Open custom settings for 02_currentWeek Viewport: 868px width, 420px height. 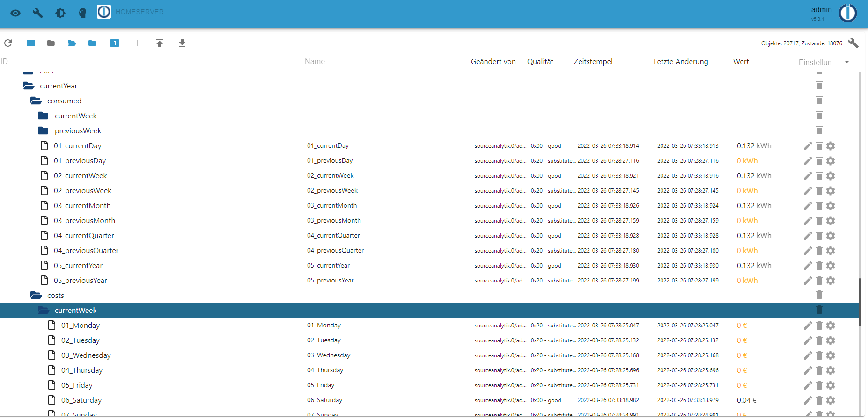click(831, 176)
